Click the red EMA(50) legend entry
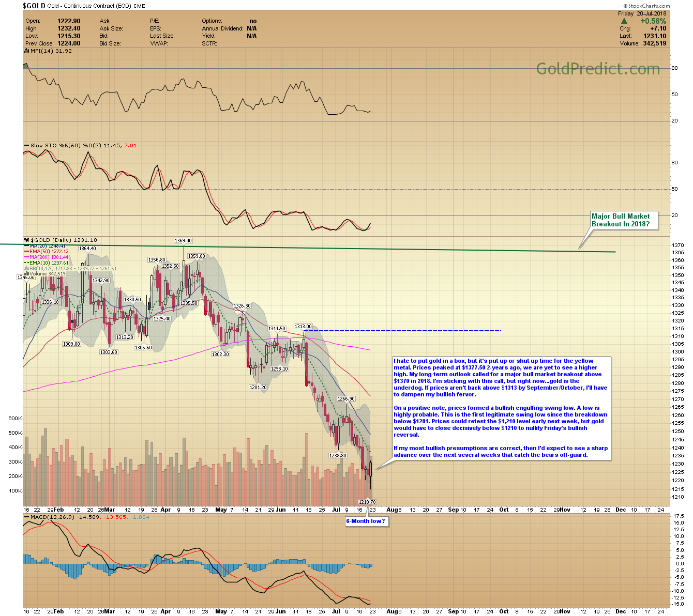Viewport: 693px width, 616px height. tap(49, 252)
